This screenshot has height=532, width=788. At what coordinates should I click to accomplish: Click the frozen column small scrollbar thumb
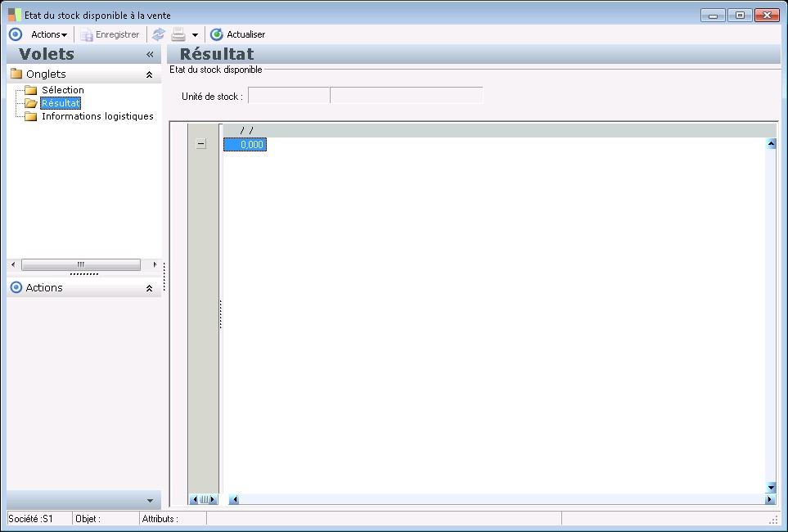tap(204, 499)
